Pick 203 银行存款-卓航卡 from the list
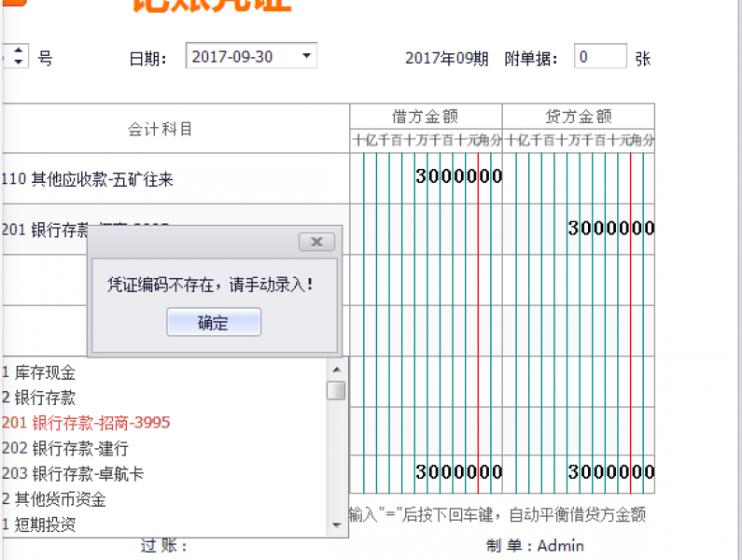Screen dimensions: 742x560 pyautogui.click(x=73, y=473)
